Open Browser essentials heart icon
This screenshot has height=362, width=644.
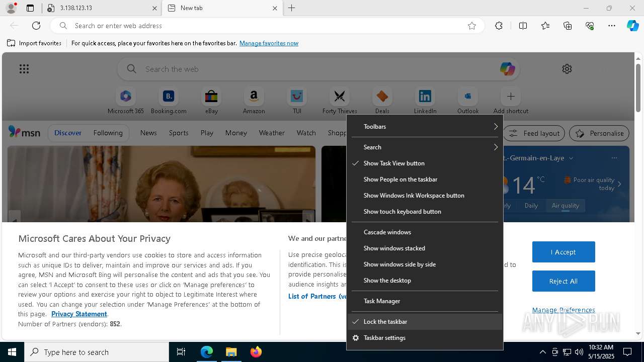590,26
